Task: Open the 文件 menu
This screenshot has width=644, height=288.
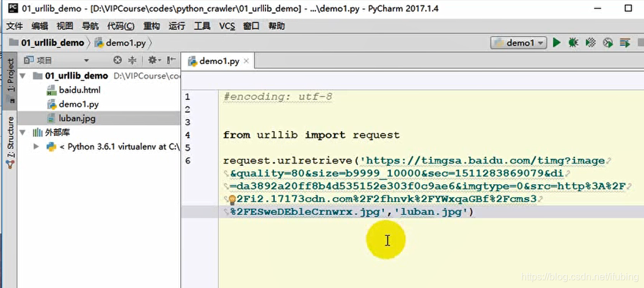Action: 14,26
